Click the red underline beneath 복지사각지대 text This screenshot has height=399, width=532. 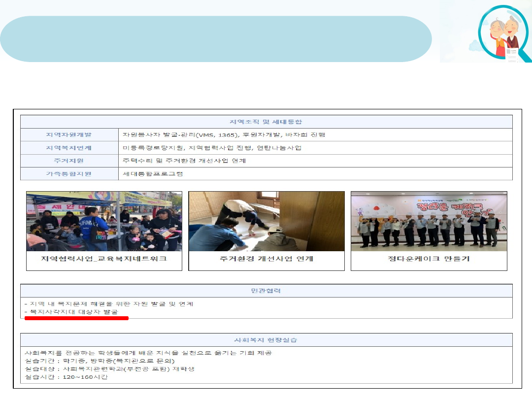coord(76,318)
